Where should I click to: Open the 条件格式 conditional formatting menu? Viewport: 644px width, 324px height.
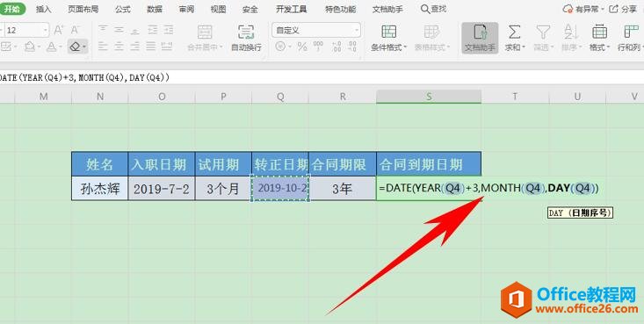pyautogui.click(x=389, y=38)
